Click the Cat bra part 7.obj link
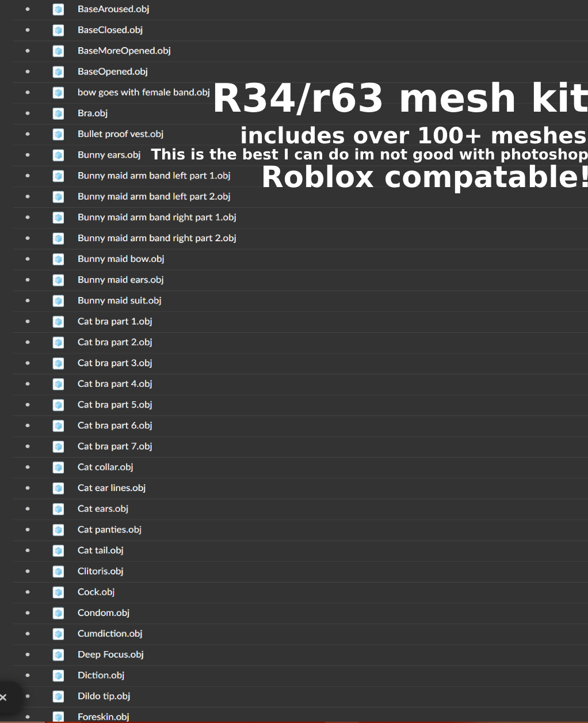The image size is (588, 723). (x=115, y=446)
